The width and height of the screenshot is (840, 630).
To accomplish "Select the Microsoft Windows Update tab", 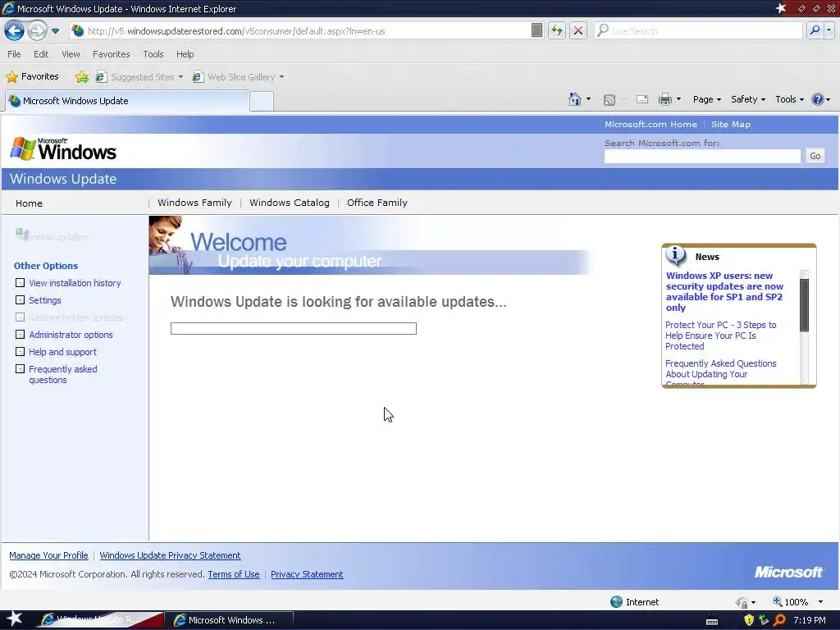I will pyautogui.click(x=126, y=101).
